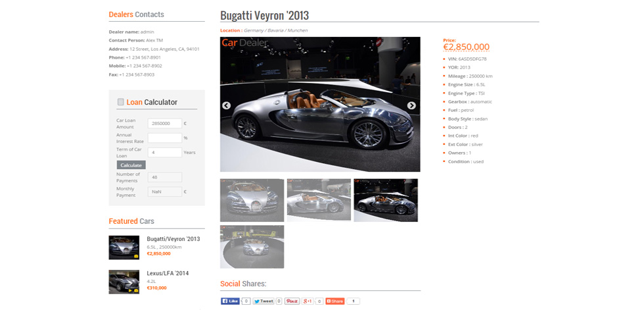Pin the listing with Pin it
This screenshot has width=644, height=310.
click(x=292, y=301)
